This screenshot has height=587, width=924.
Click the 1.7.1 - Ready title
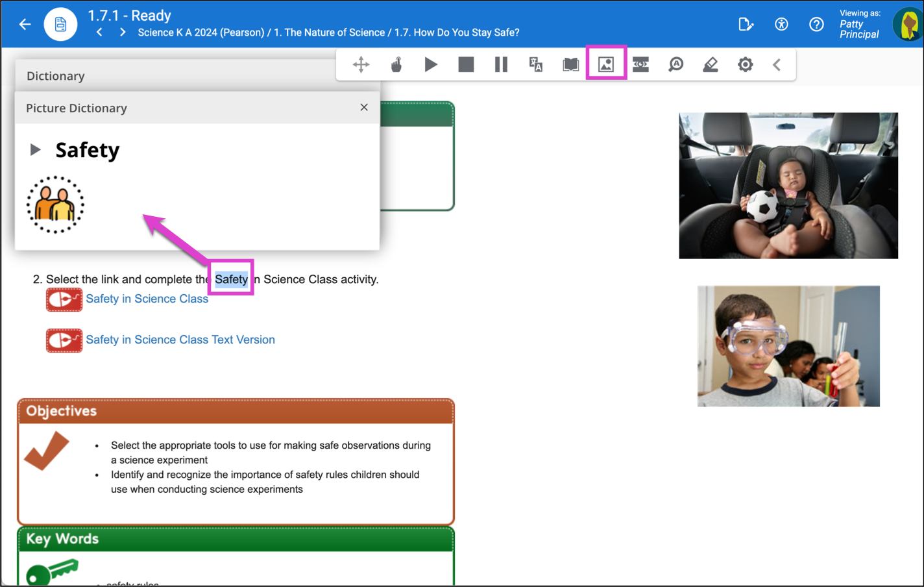tap(129, 15)
